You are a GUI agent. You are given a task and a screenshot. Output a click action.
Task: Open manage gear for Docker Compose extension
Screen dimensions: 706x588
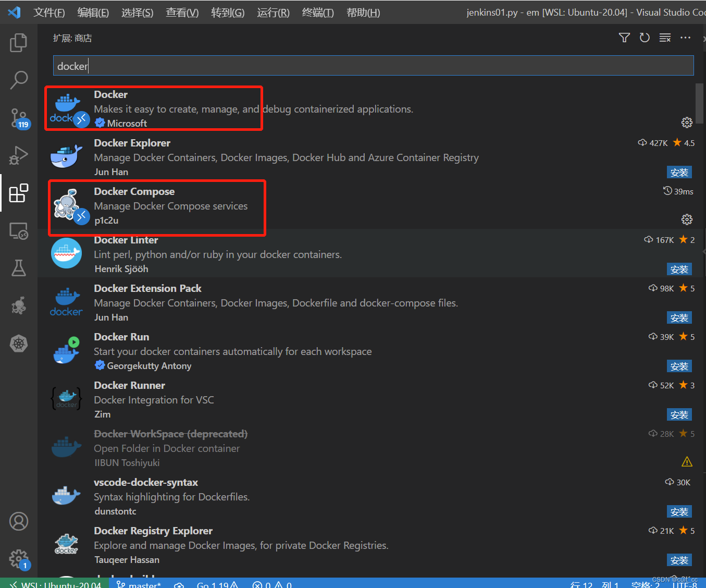tap(687, 219)
